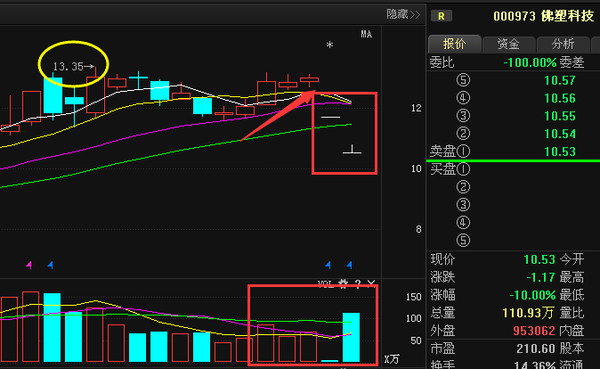Click the asterisk marker above latest candle

coord(329,46)
